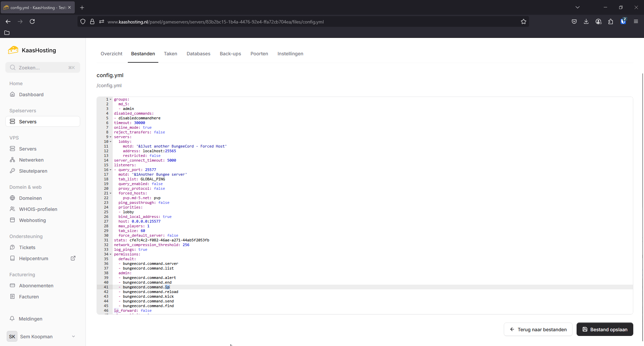Open the list all tabs dropdown
The height and width of the screenshot is (346, 644).
[x=577, y=7]
